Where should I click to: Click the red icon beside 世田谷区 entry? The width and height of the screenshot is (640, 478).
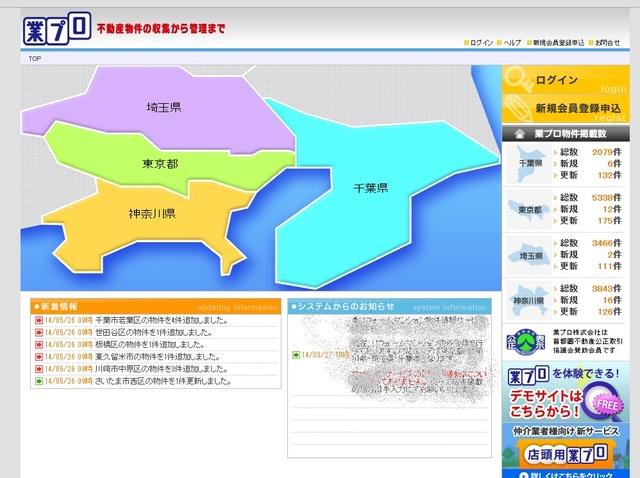[39, 333]
